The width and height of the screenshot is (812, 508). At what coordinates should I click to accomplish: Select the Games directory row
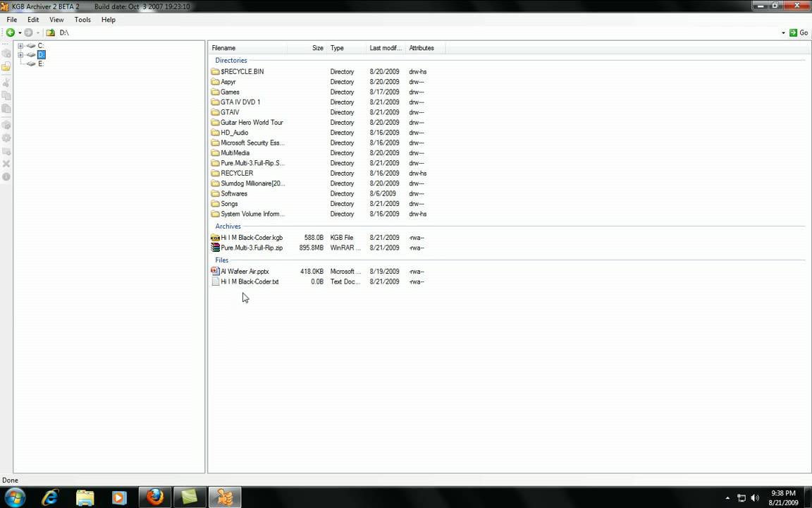click(319, 92)
